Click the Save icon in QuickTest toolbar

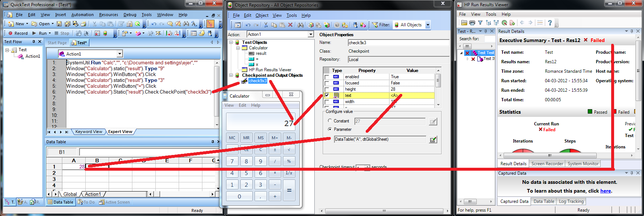(59, 24)
